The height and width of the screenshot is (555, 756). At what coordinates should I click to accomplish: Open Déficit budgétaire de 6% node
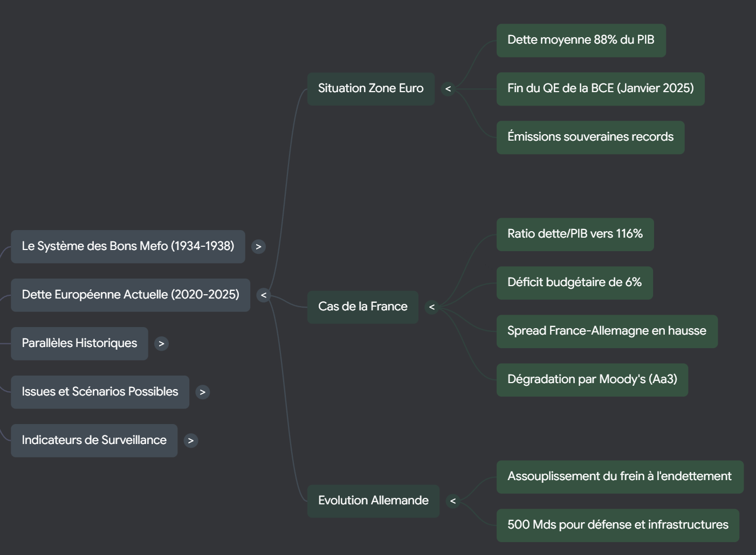click(574, 283)
